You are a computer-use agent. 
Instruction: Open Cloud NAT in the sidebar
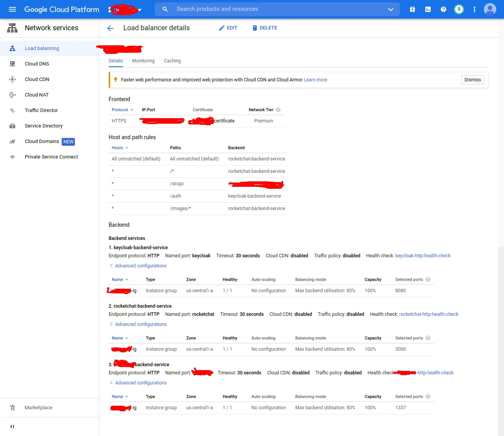[x=36, y=95]
